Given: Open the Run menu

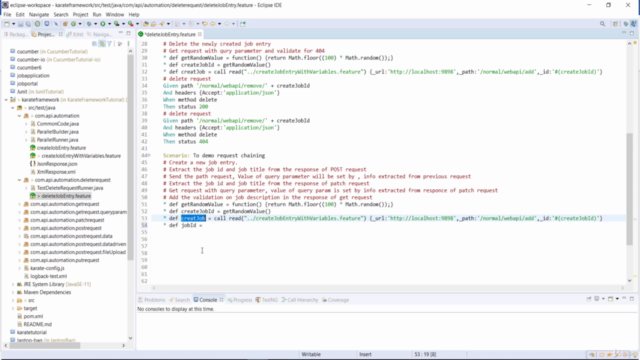Looking at the screenshot, I should coord(97,14).
